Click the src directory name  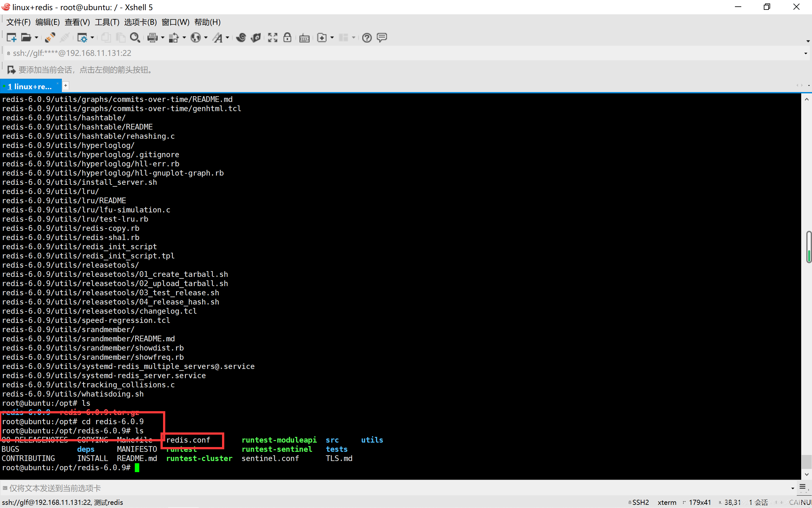[332, 440]
